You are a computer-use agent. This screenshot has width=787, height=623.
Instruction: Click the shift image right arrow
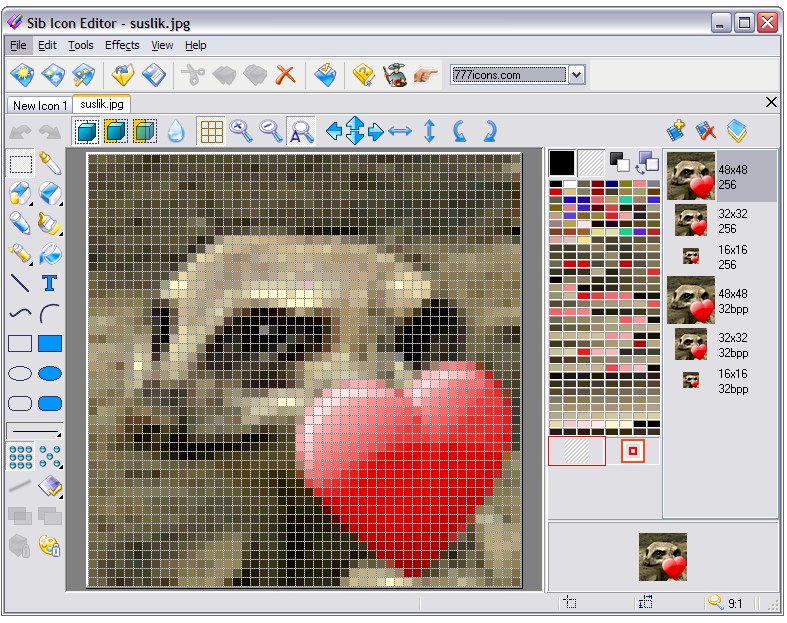pos(375,132)
